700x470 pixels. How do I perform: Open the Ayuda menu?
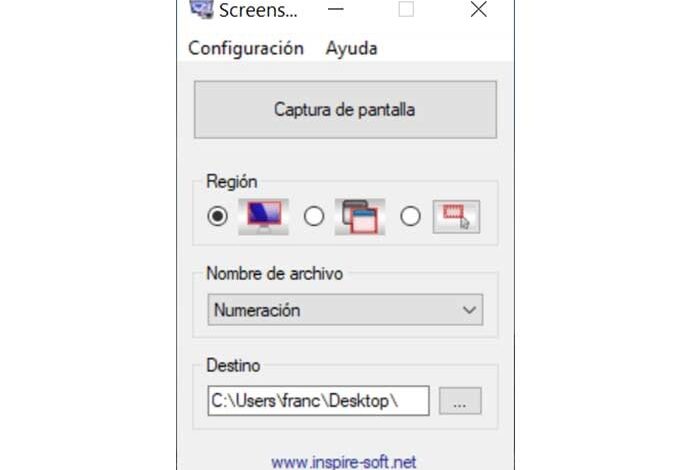coord(351,48)
